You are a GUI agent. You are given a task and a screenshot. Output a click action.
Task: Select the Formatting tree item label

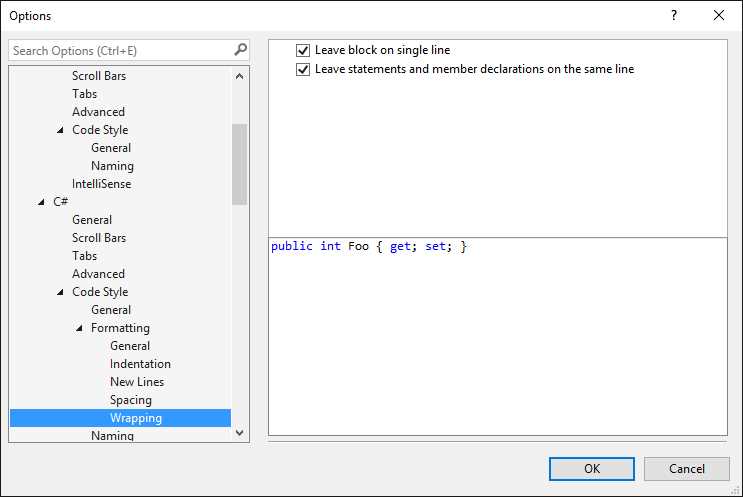120,328
